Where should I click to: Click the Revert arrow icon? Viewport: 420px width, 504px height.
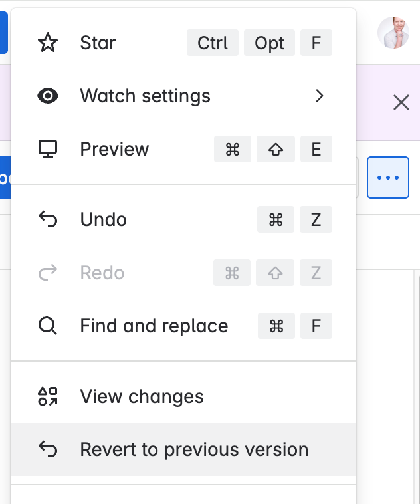pos(48,449)
